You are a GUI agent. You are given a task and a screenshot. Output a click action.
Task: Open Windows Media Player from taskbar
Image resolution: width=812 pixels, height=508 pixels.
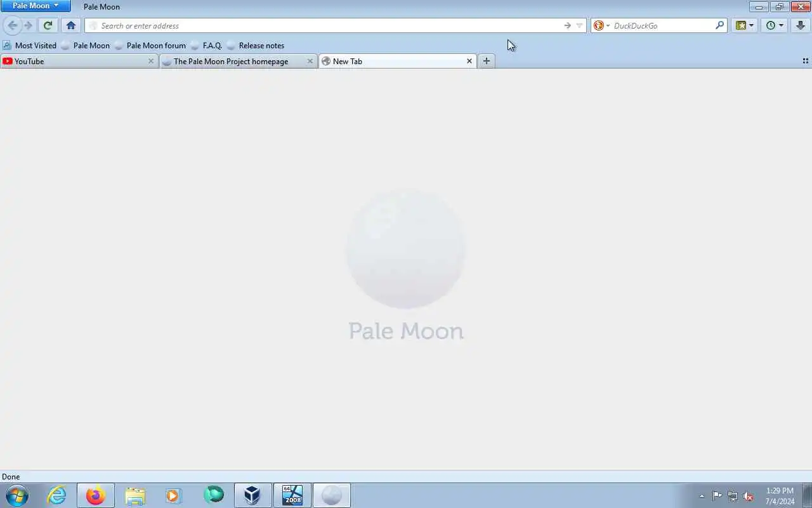pyautogui.click(x=174, y=495)
